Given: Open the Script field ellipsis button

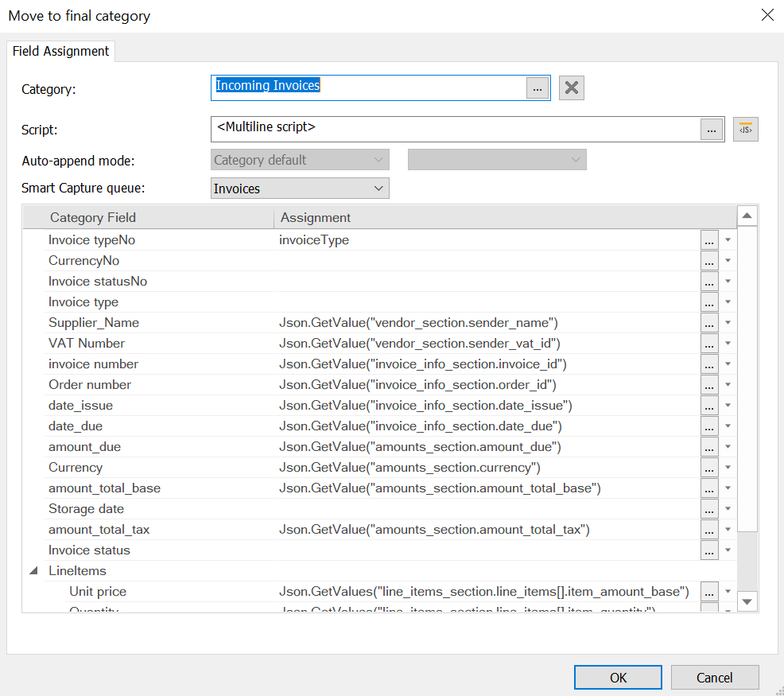Looking at the screenshot, I should click(711, 130).
